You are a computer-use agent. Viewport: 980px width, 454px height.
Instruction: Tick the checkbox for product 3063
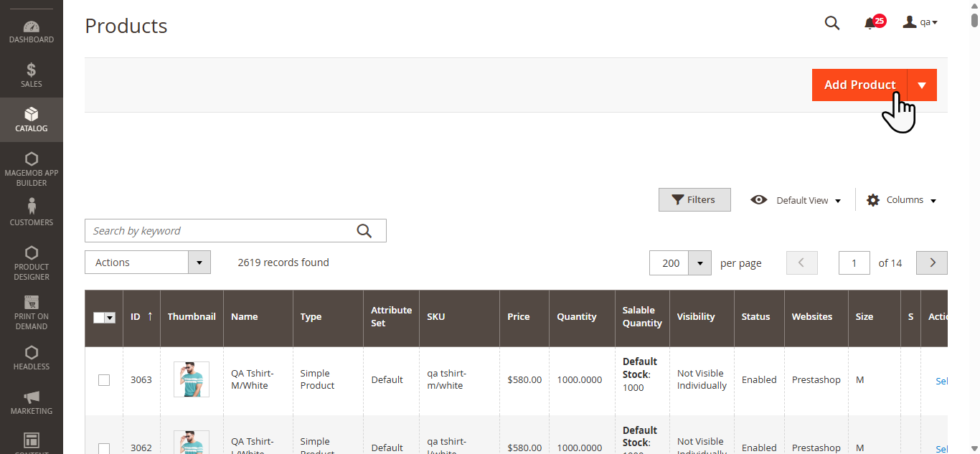(104, 380)
